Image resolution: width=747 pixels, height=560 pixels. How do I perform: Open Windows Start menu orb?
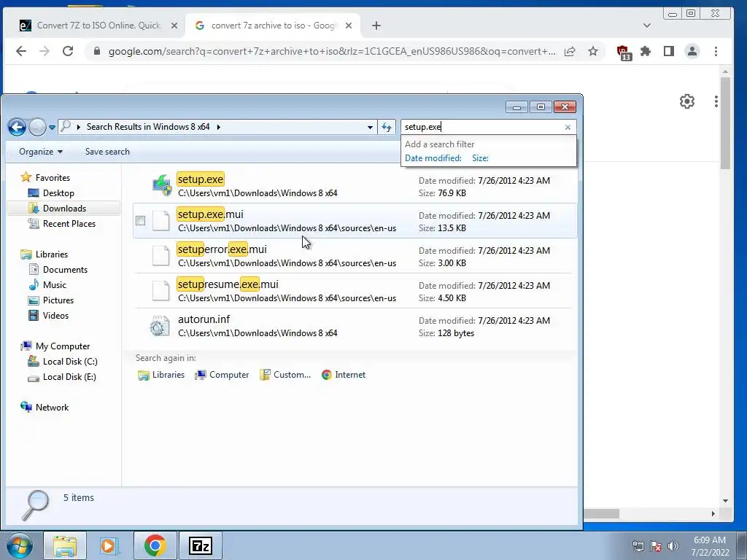point(20,545)
